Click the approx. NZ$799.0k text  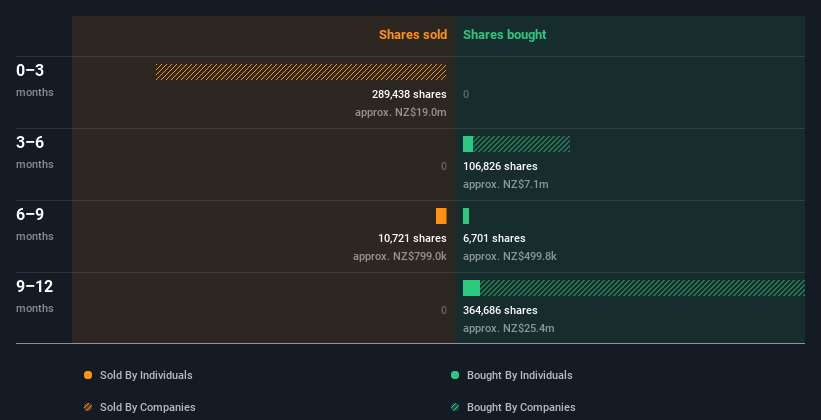click(400, 256)
